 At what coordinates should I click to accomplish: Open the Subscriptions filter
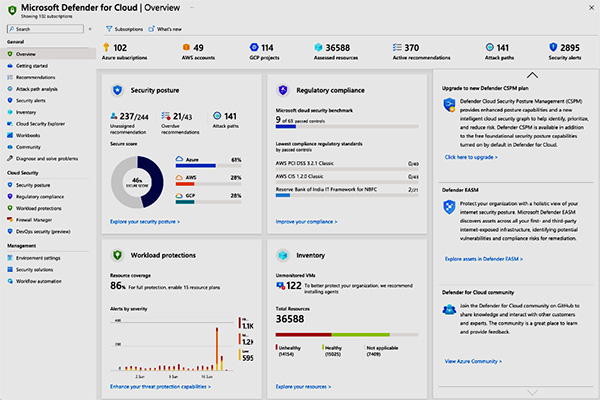coord(124,29)
